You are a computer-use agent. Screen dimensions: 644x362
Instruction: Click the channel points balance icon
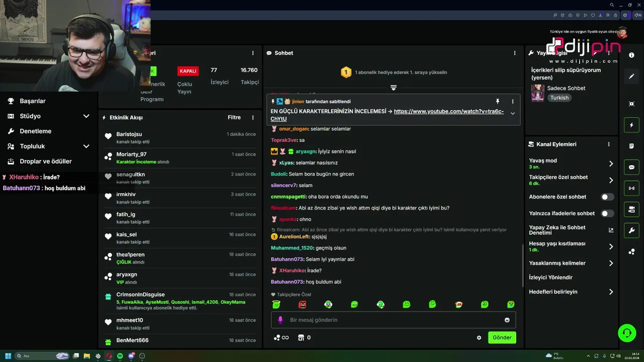(x=281, y=338)
